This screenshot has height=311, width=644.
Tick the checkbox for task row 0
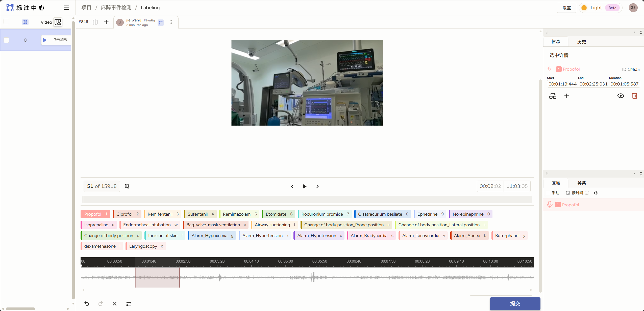(x=7, y=40)
